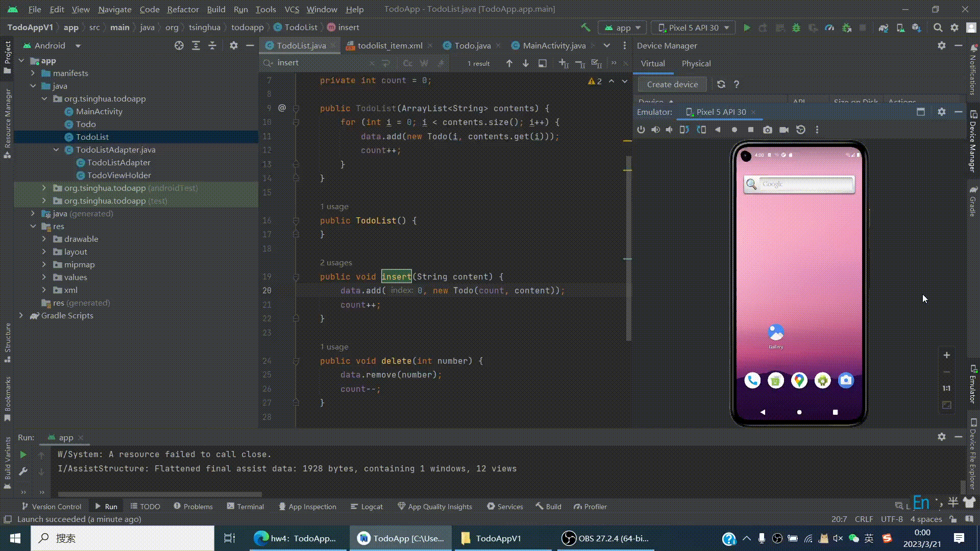
Task: Open OBS from the Windows taskbar
Action: click(x=605, y=538)
